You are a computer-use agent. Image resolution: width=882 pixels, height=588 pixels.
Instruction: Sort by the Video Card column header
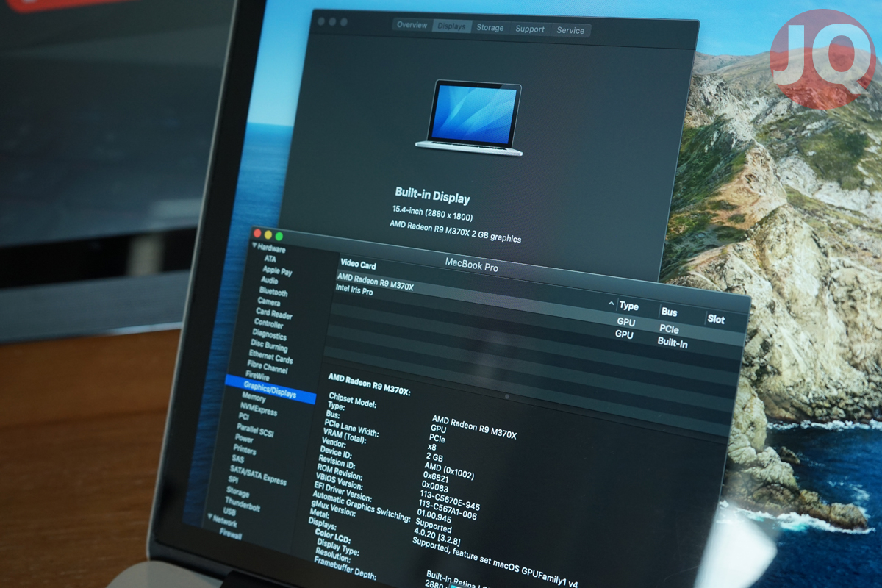coord(358,264)
